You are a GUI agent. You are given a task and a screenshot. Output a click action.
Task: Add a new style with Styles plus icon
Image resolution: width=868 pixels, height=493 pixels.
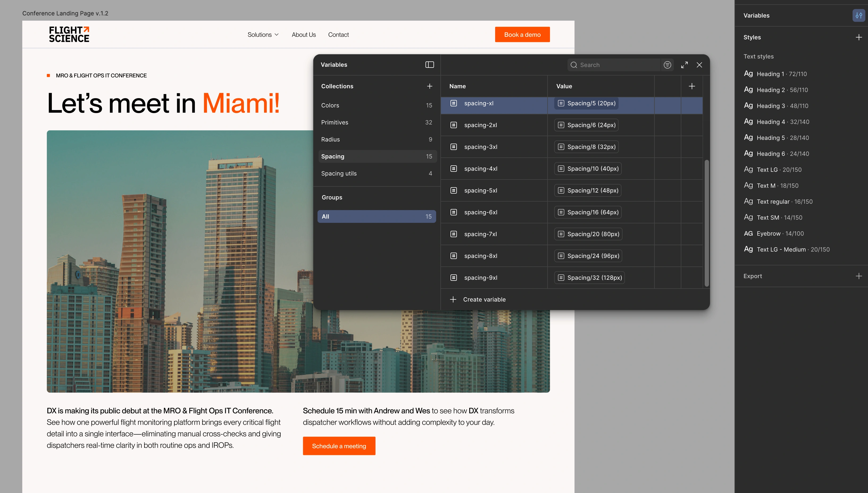point(858,37)
